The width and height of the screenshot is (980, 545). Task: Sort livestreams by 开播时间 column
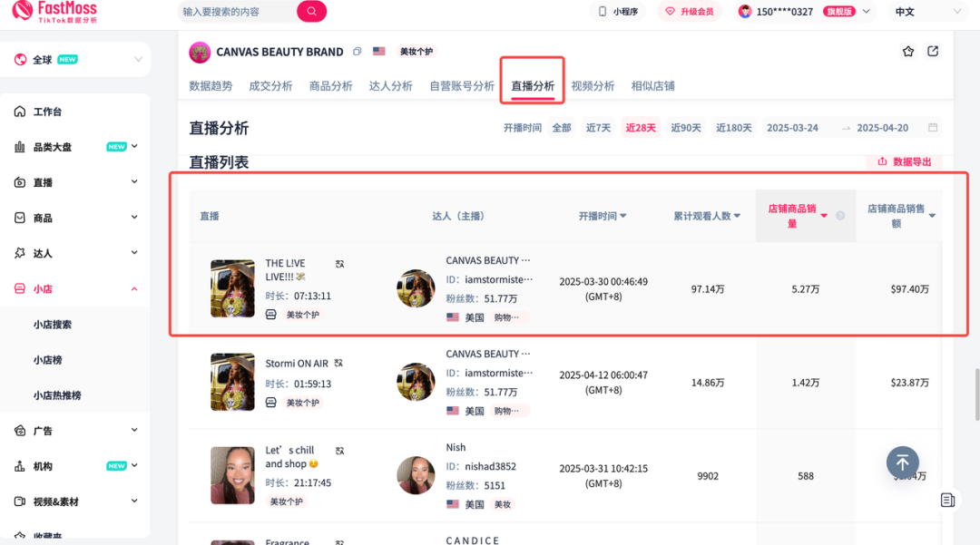pos(603,215)
